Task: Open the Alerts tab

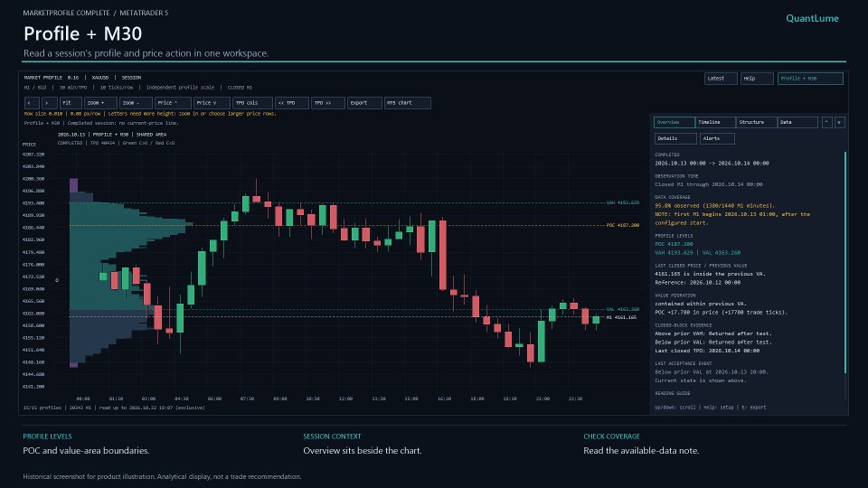Action: pos(717,139)
